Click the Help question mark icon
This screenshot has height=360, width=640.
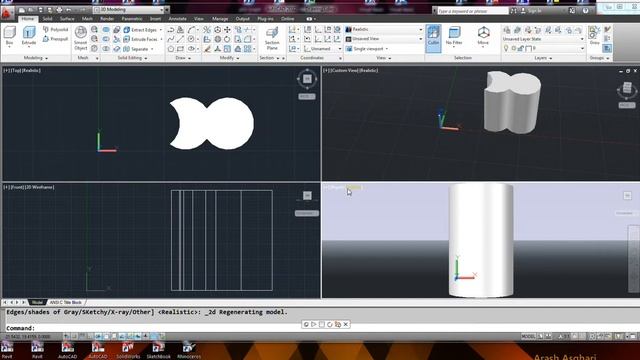click(586, 11)
